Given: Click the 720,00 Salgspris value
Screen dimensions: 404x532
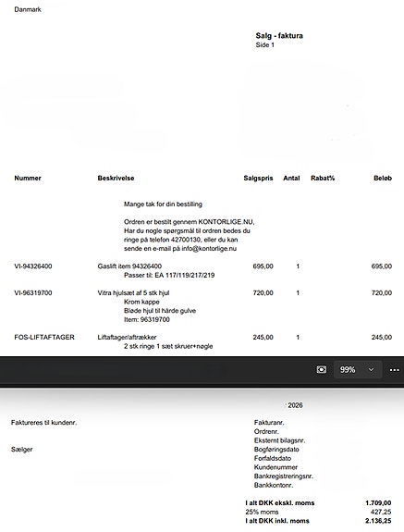Looking at the screenshot, I should 263,292.
